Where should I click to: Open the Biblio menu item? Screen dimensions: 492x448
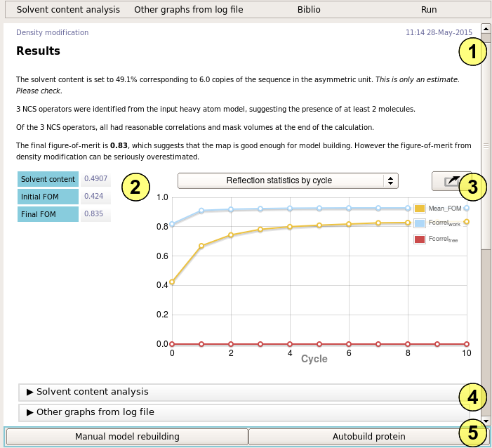pyautogui.click(x=309, y=10)
